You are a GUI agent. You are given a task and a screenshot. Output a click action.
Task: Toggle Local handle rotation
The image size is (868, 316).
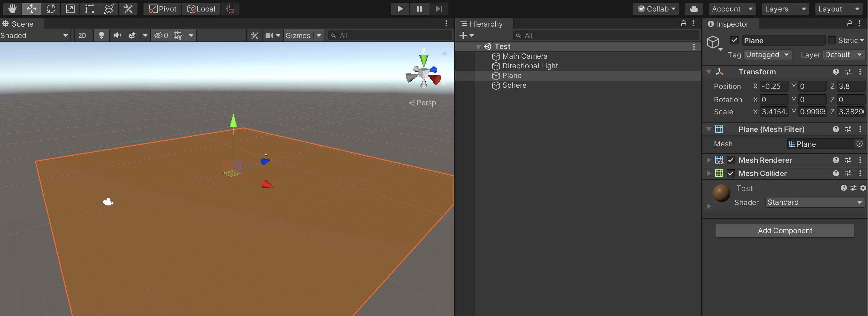point(201,9)
